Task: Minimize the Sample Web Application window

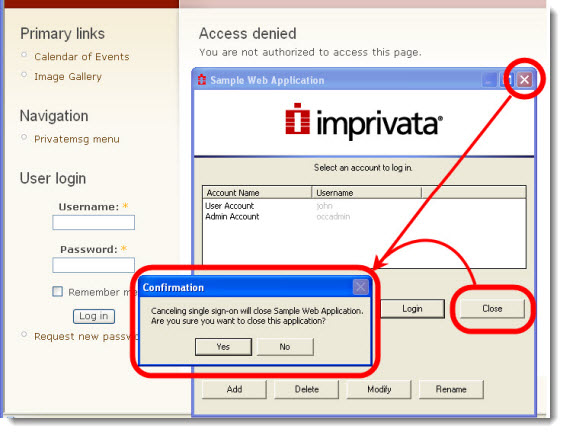Action: point(489,80)
